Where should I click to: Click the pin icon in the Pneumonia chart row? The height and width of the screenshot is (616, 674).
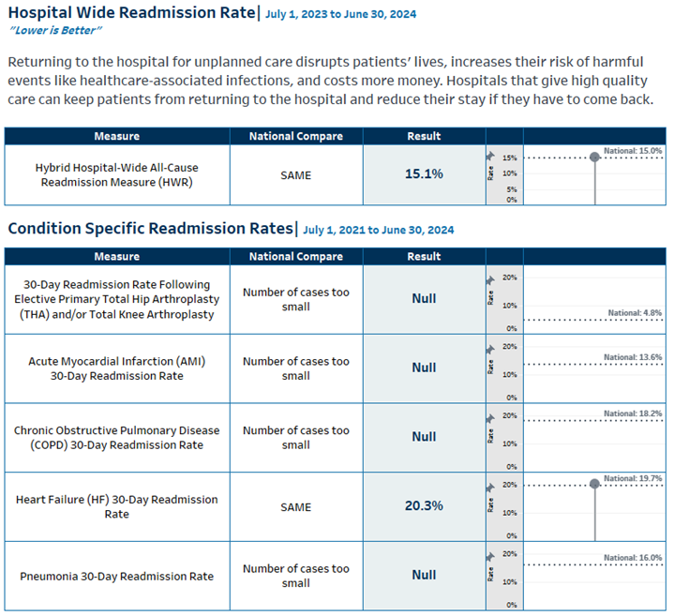click(489, 556)
